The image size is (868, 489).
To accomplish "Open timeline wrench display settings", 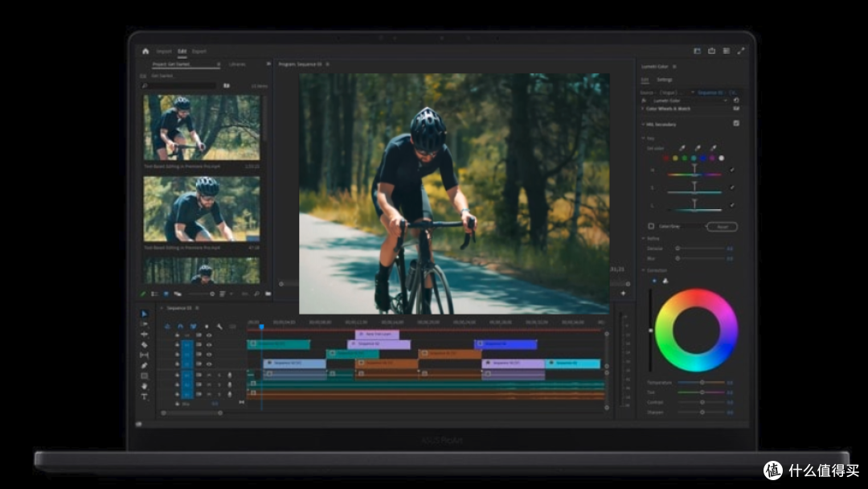I will [219, 327].
